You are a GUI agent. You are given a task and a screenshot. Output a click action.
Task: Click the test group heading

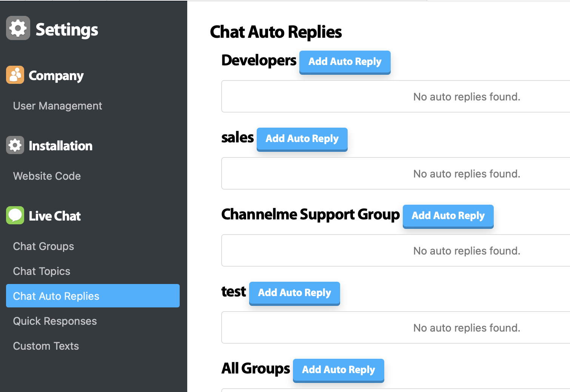[234, 292]
